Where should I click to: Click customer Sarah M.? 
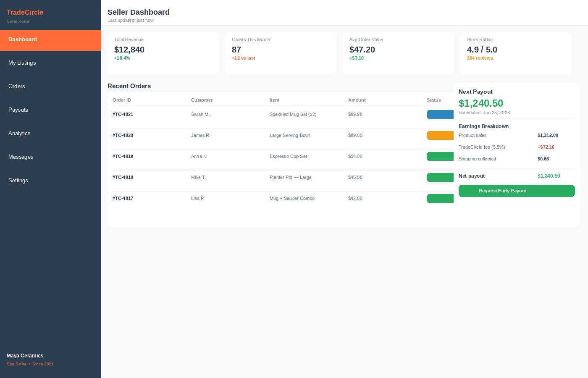(x=200, y=114)
